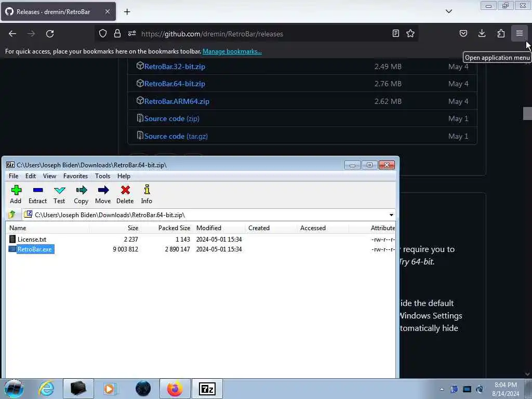This screenshot has height=399, width=532.
Task: Sort by the Size column header
Action: [x=115, y=228]
